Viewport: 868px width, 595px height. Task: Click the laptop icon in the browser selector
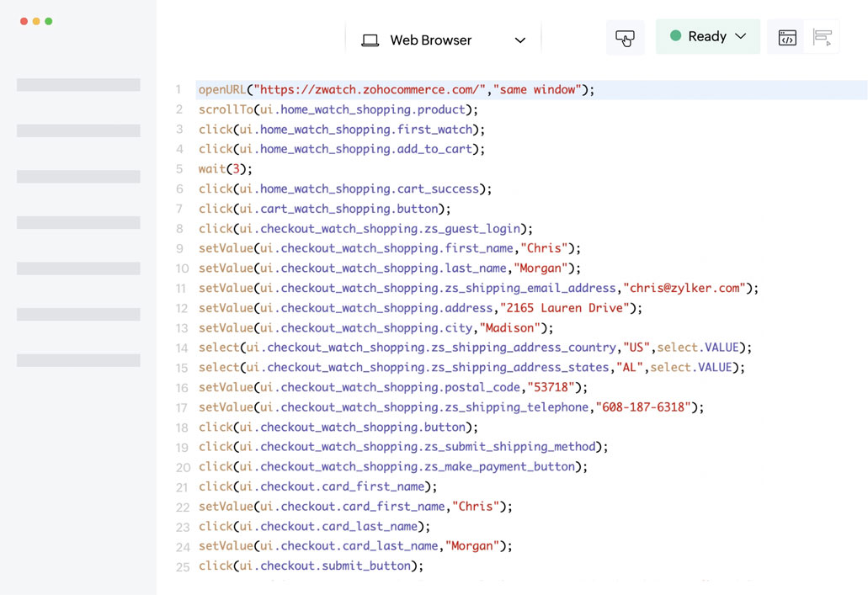(x=370, y=40)
